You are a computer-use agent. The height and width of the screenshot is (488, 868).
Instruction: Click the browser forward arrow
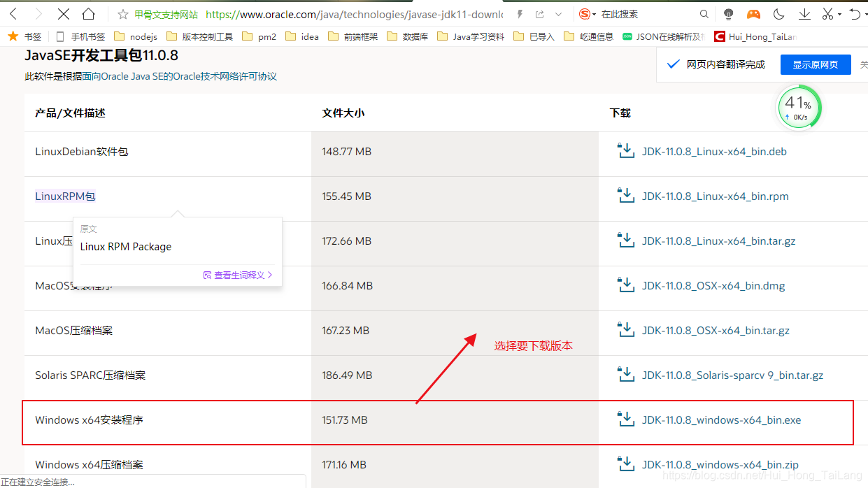[x=38, y=14]
